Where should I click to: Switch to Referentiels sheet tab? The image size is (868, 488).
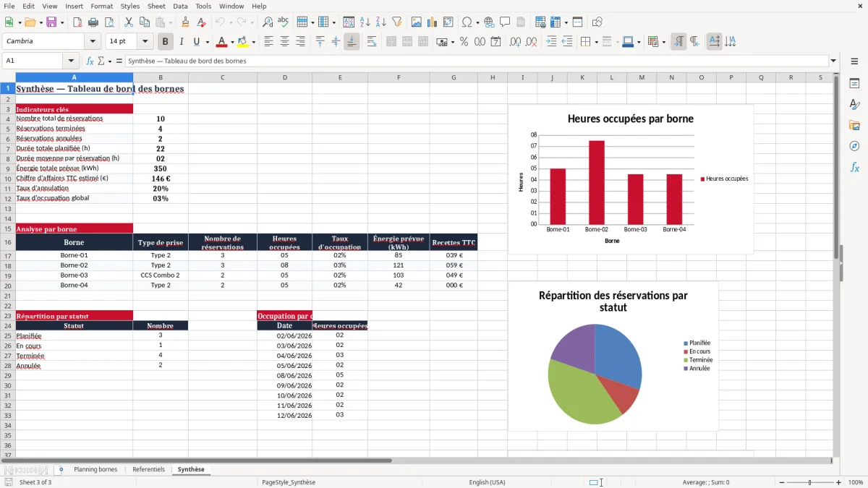point(148,470)
